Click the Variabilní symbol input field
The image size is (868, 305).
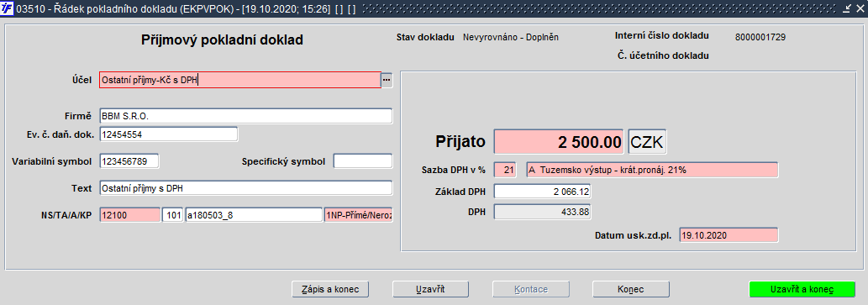(129, 161)
